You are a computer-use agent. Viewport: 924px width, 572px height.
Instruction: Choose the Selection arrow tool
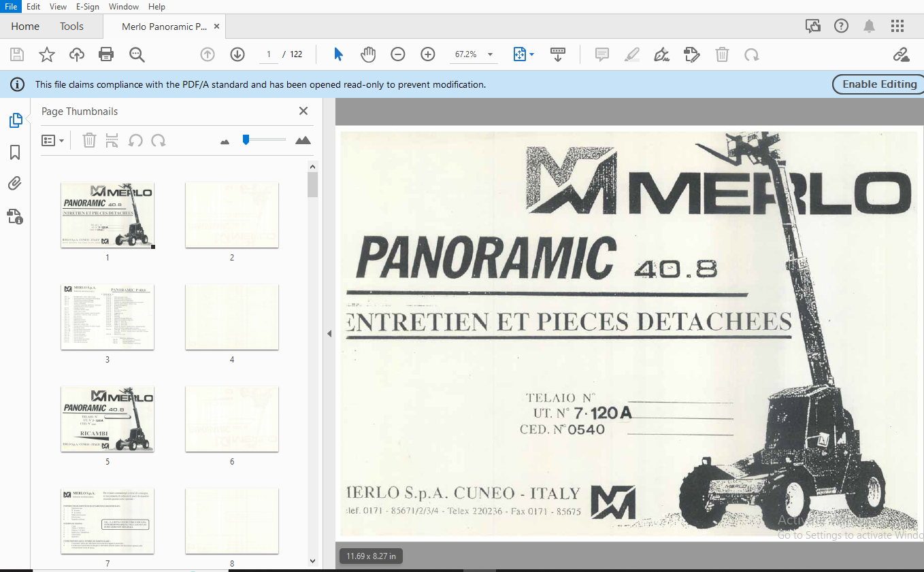point(338,54)
